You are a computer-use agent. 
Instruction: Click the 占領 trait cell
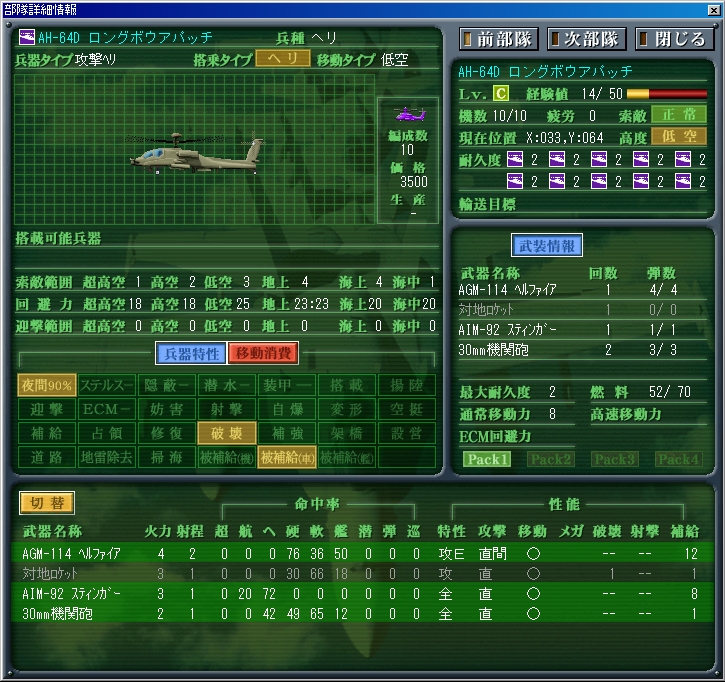click(107, 433)
